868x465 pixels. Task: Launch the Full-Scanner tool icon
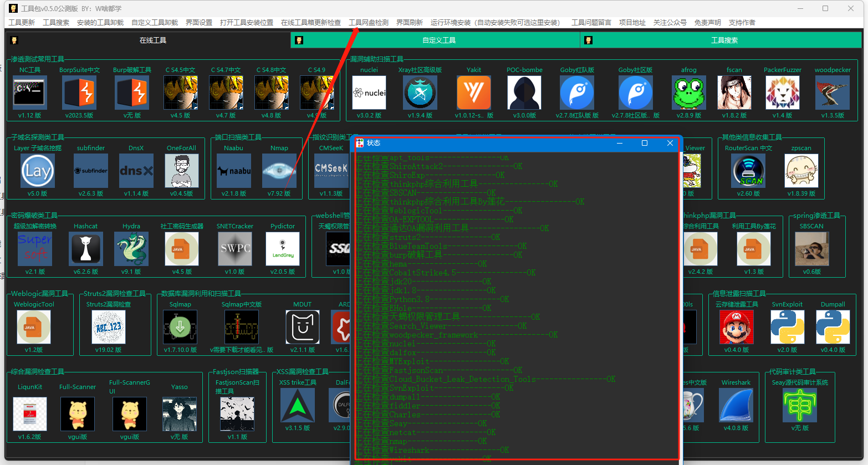point(78,414)
